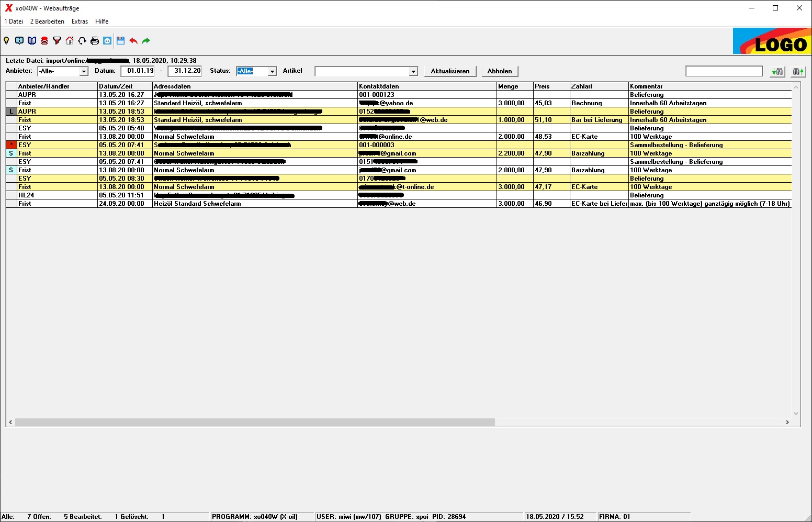Click the horizontal scrollbar thumb

point(255,422)
